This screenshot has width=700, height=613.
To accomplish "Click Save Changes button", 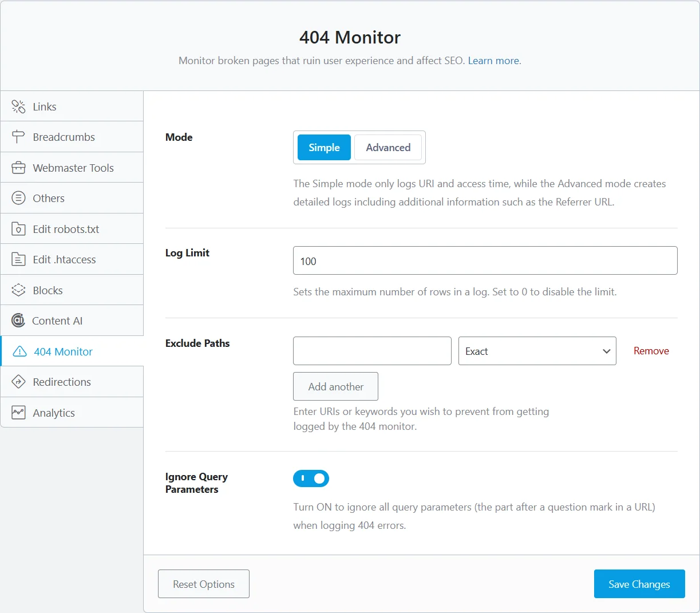I will click(639, 584).
